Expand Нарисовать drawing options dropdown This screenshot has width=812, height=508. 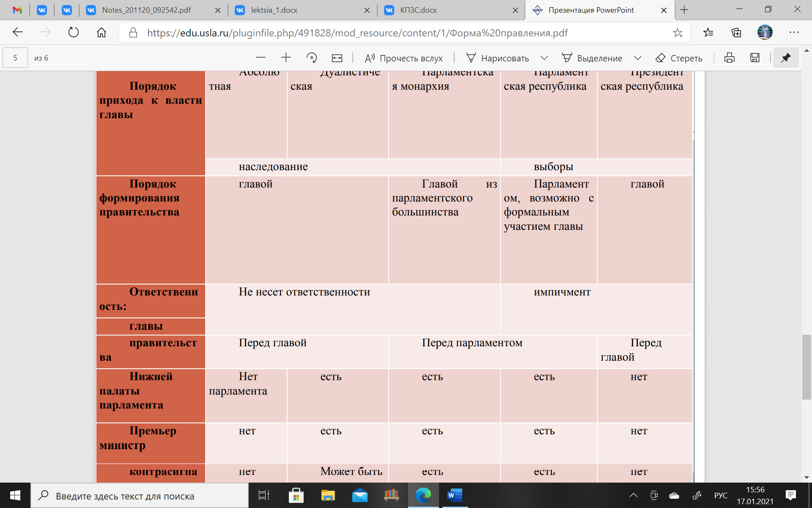[544, 58]
